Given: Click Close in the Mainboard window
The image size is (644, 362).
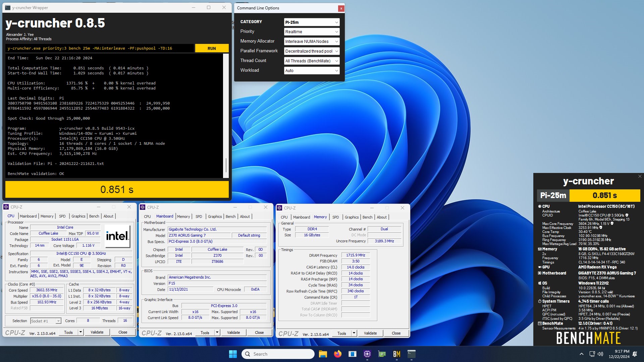Looking at the screenshot, I should 259,333.
